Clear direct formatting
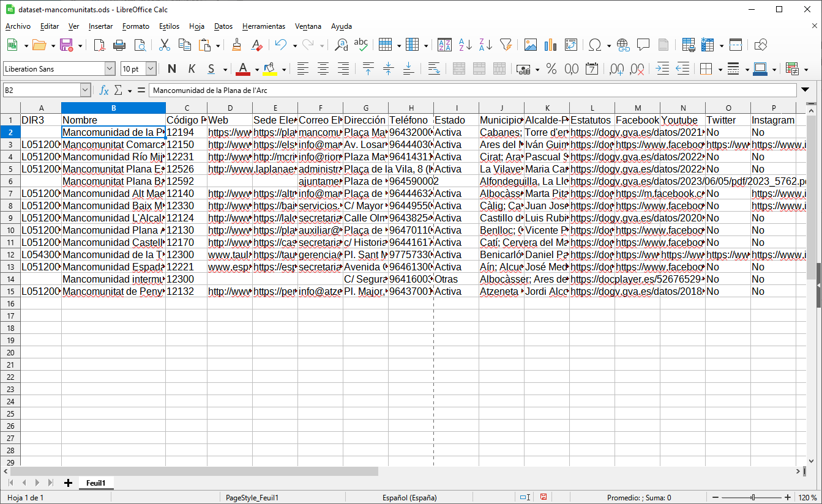This screenshot has height=504, width=822. pyautogui.click(x=257, y=45)
